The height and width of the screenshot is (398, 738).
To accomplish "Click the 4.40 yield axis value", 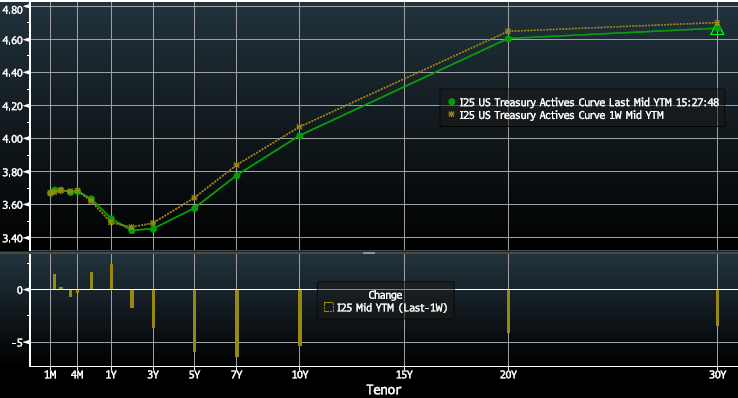I will click(13, 73).
